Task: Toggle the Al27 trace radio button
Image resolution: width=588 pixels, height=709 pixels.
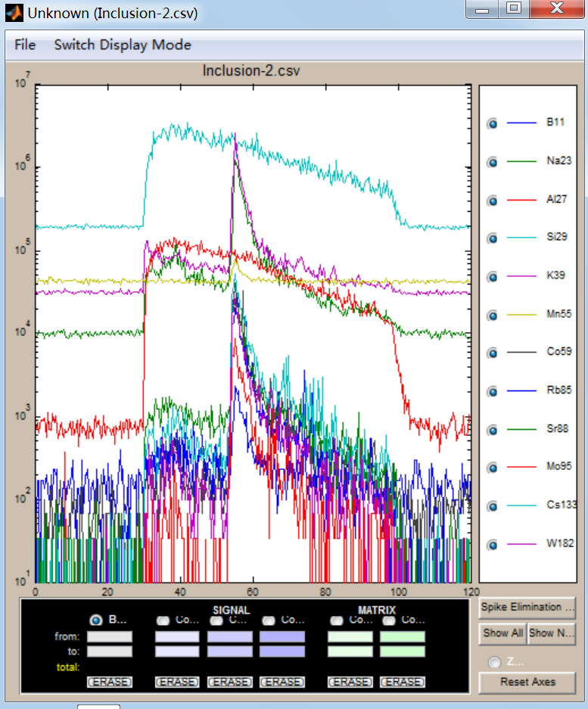Action: (492, 201)
